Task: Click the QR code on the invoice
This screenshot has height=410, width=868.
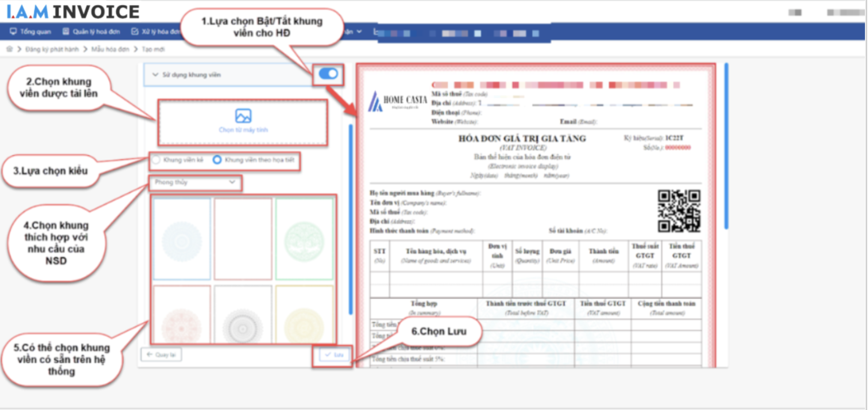Action: (679, 211)
